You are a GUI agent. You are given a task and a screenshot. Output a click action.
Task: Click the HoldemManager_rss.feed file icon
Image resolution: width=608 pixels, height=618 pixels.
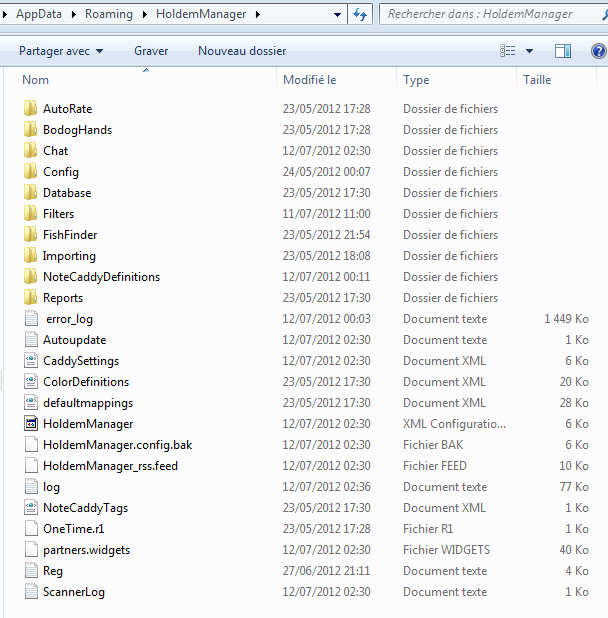[31, 465]
